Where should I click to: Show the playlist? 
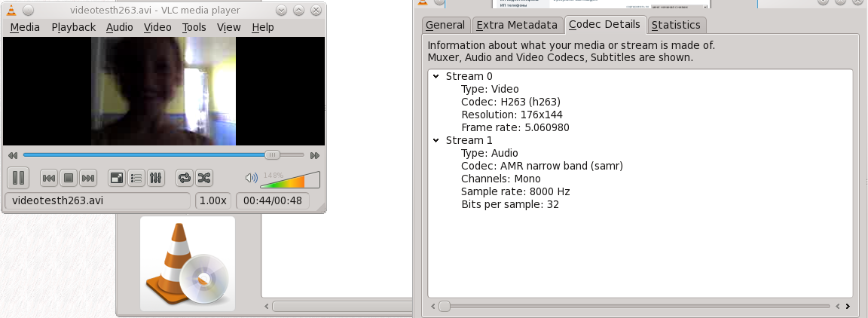(x=136, y=178)
